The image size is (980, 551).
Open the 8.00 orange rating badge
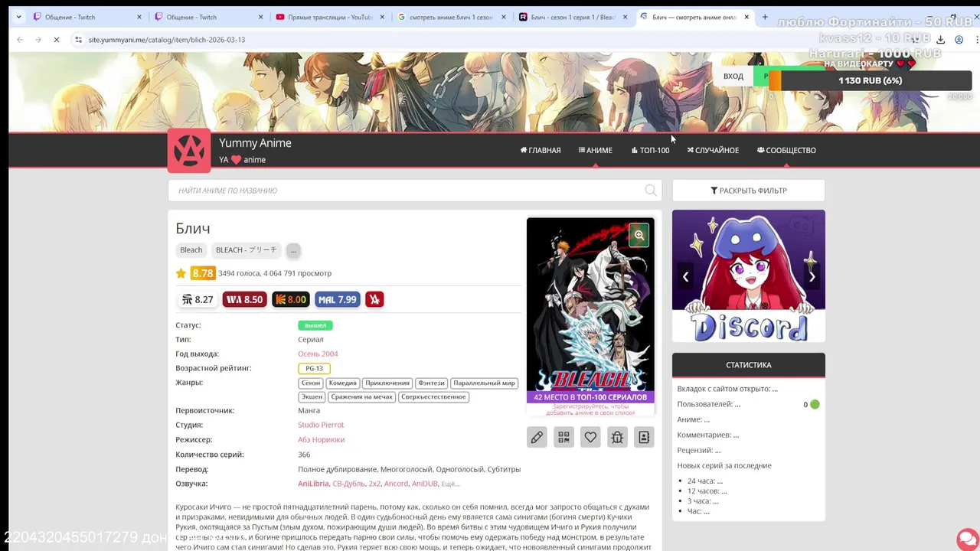pyautogui.click(x=291, y=300)
